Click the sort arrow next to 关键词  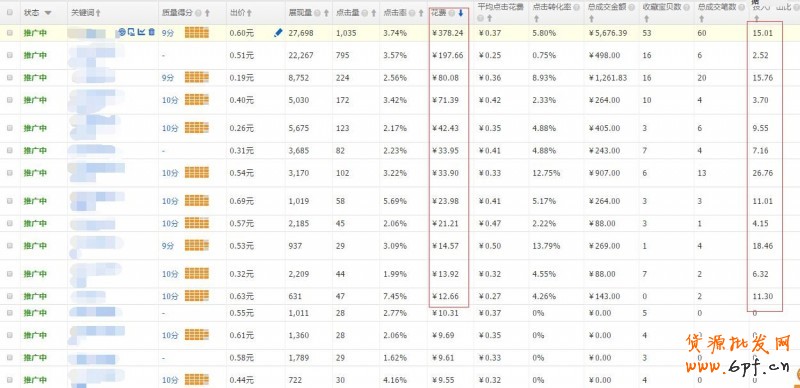98,13
